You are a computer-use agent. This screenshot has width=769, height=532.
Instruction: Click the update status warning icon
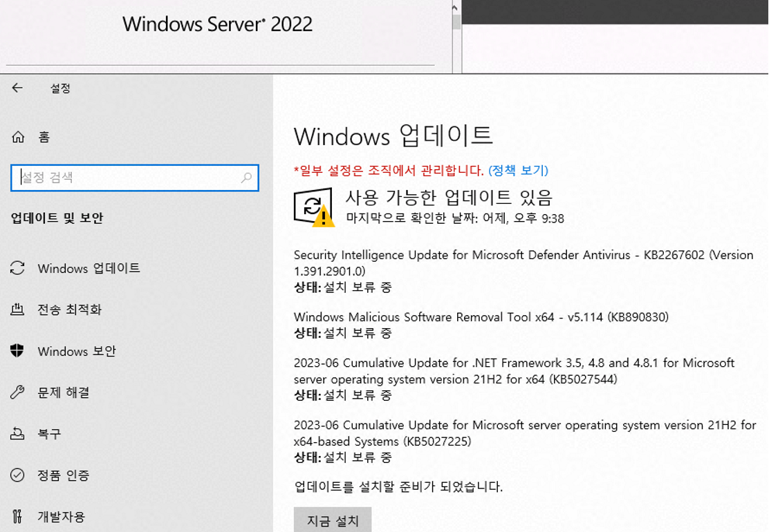315,207
